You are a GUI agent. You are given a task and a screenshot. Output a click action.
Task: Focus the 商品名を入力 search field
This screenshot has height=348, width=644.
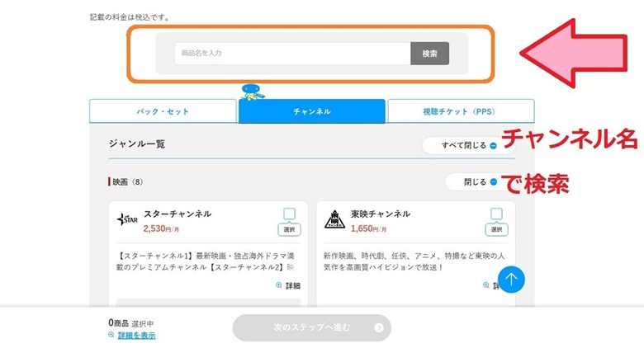[292, 54]
